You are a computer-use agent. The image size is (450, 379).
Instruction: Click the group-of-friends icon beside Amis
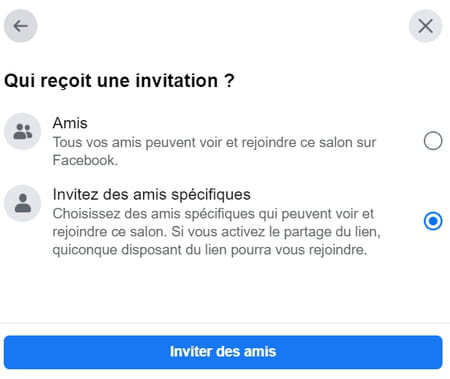(x=22, y=131)
